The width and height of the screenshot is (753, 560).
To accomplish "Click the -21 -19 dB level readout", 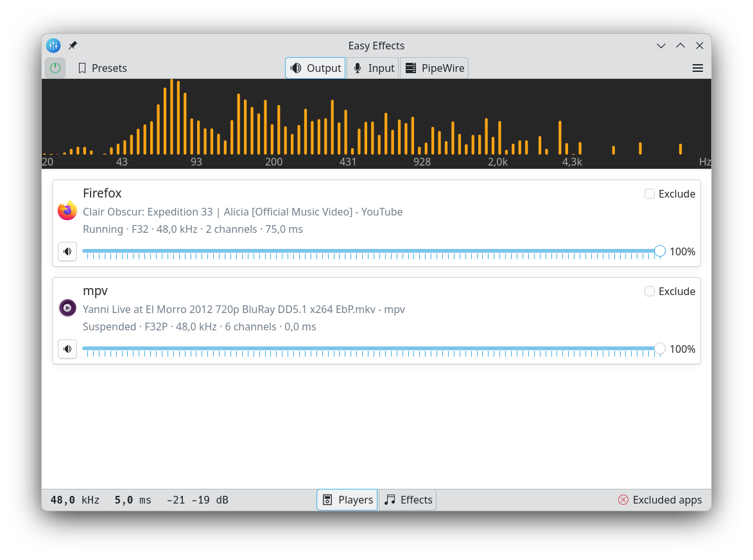I will (x=197, y=500).
